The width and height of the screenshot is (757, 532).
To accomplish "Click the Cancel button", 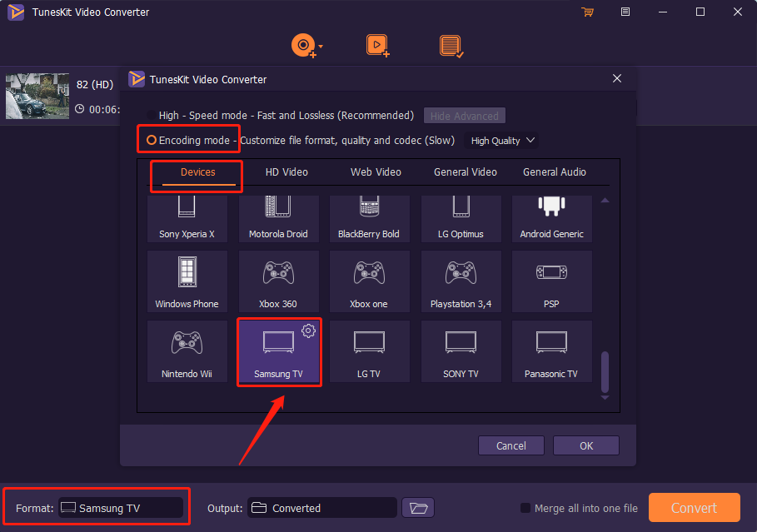I will point(511,445).
